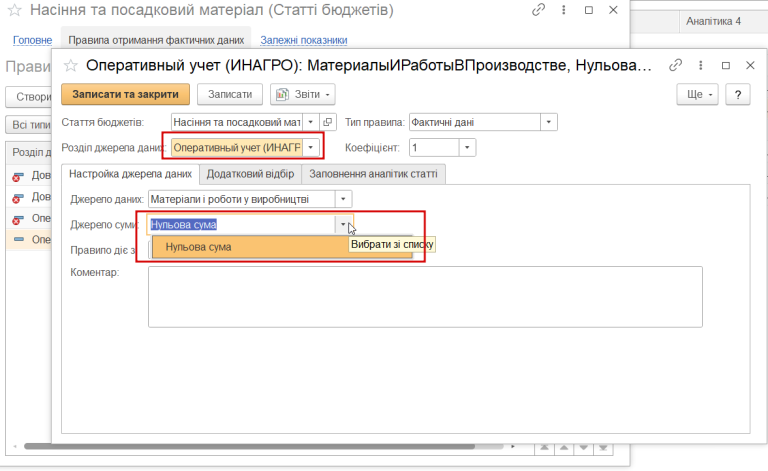Move row to top arrow in background list

[x=545, y=447]
